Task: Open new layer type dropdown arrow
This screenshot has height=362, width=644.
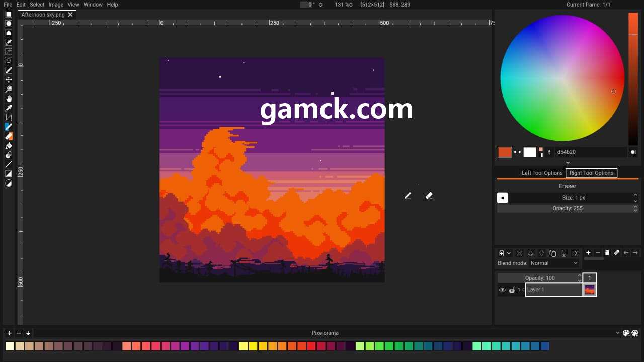Action: [x=509, y=253]
